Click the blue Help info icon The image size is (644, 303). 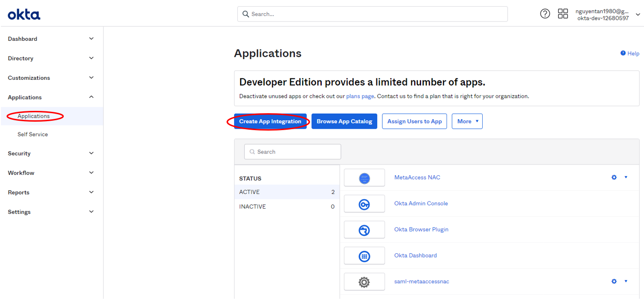(x=623, y=54)
